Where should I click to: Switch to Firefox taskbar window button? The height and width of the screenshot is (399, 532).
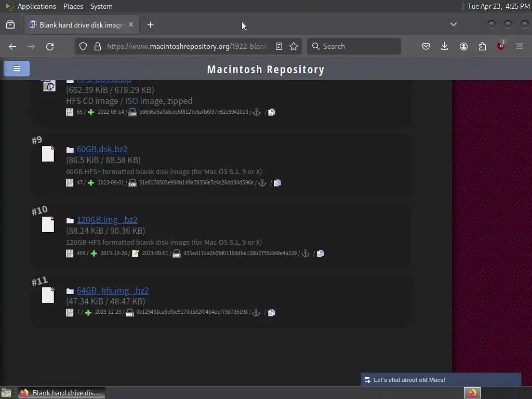(61, 393)
